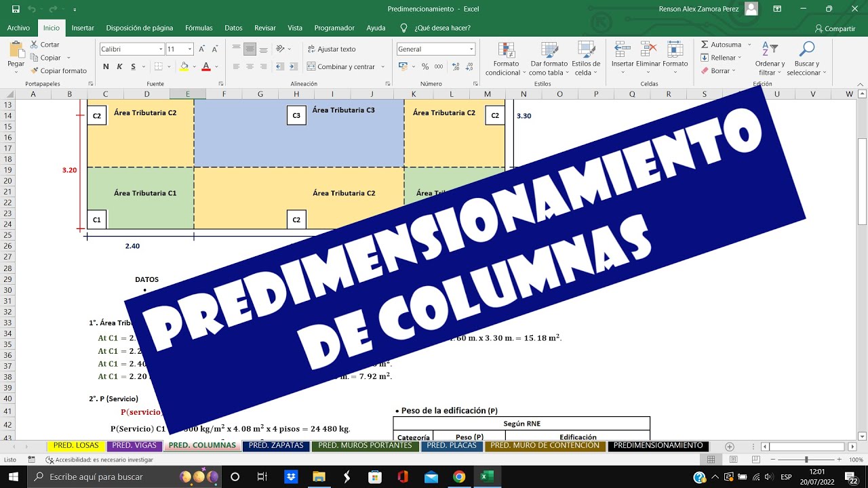The height and width of the screenshot is (488, 868).
Task: Click ¿Qué desea hacer? search box
Action: [x=436, y=28]
